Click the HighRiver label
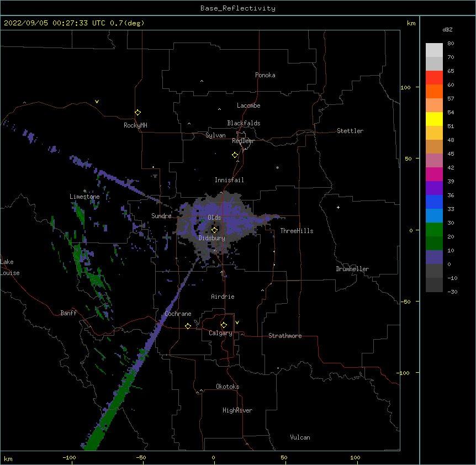This screenshot has width=476, height=465. [x=237, y=410]
